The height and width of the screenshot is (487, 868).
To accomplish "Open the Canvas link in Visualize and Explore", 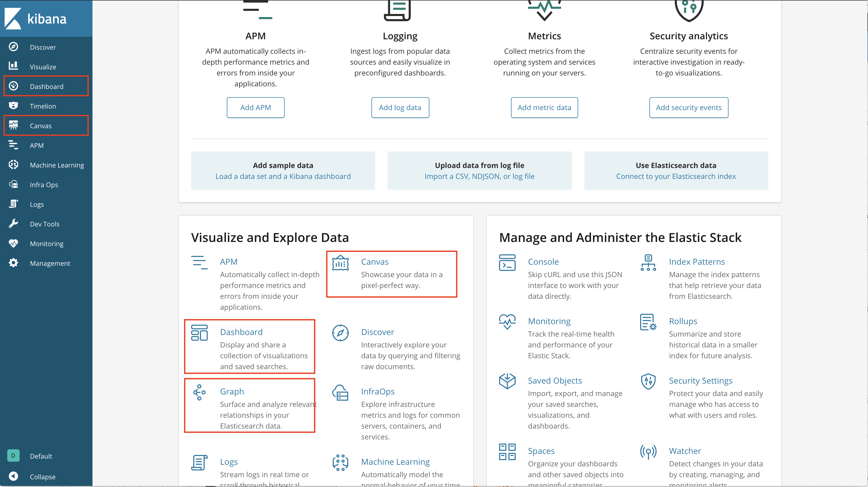I will tap(375, 262).
